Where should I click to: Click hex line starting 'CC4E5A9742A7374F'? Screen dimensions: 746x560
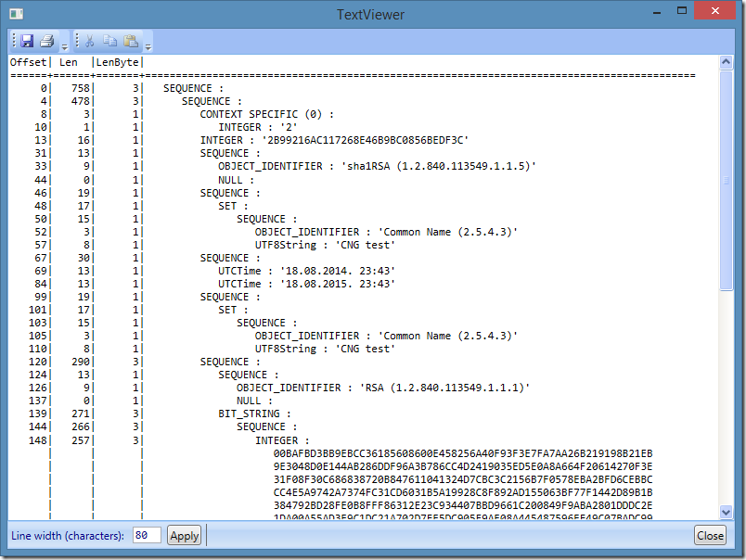tap(463, 492)
